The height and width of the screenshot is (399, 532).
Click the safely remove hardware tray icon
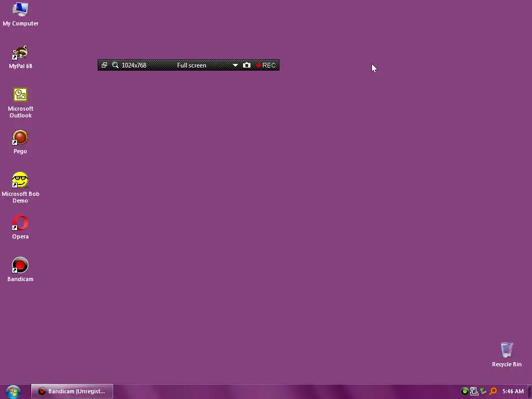click(x=484, y=391)
